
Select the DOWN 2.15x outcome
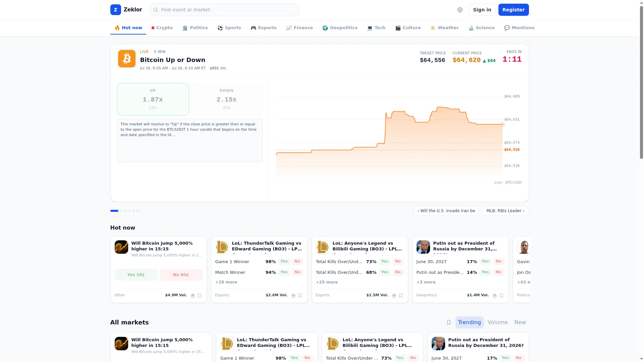(226, 99)
